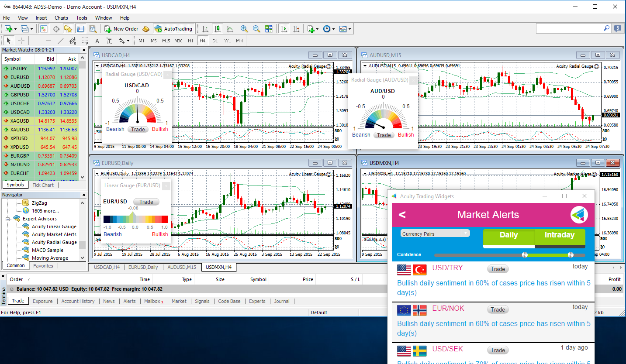The height and width of the screenshot is (364, 626).
Task: Switch to Account History tab
Action: [78, 301]
